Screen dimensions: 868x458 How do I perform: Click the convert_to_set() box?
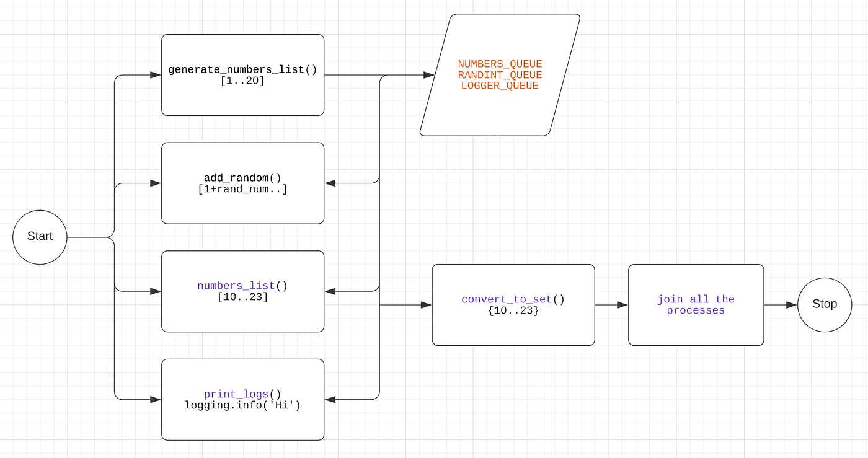(x=513, y=304)
